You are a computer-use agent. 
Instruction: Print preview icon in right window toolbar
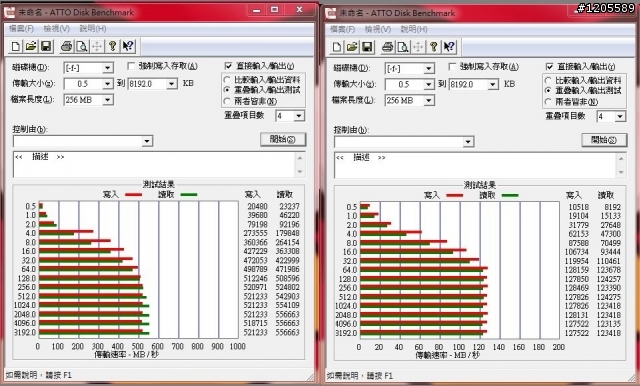click(x=403, y=47)
